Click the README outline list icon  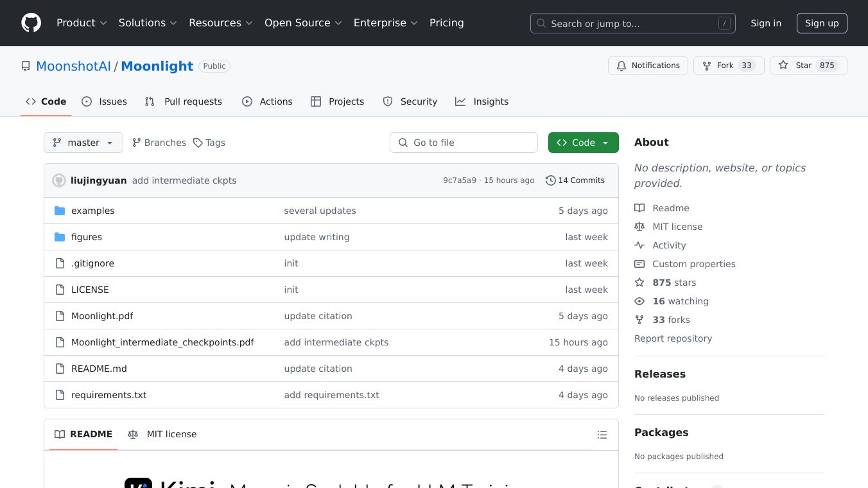602,435
